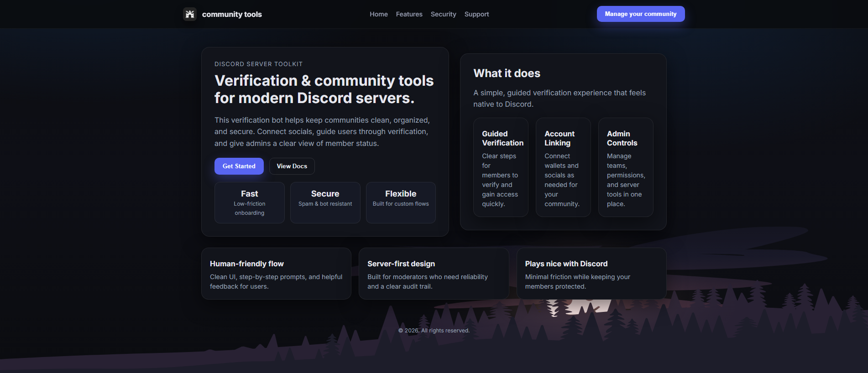The image size is (868, 373).
Task: Click the Get Started button
Action: 239,166
